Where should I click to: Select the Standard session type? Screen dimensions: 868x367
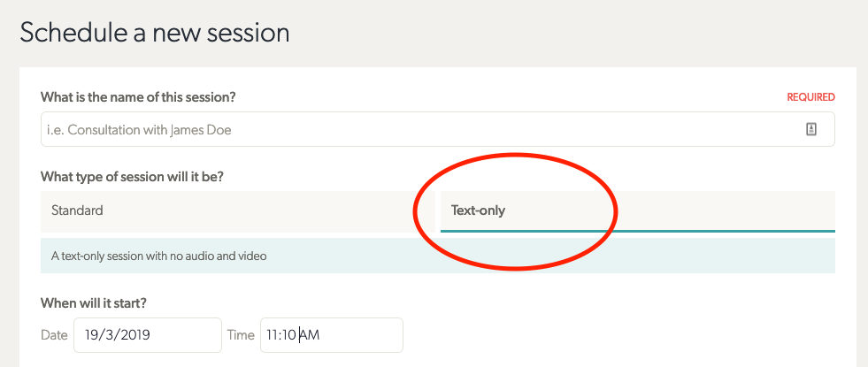coord(237,210)
